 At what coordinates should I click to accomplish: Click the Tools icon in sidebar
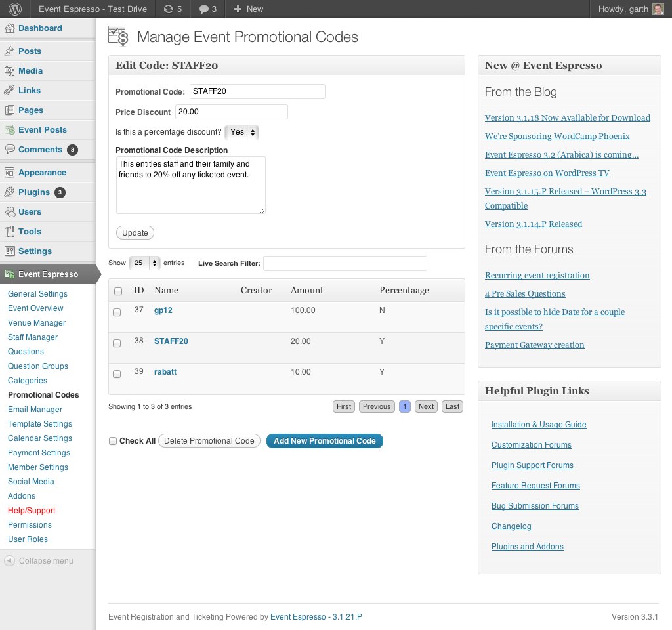pos(9,232)
